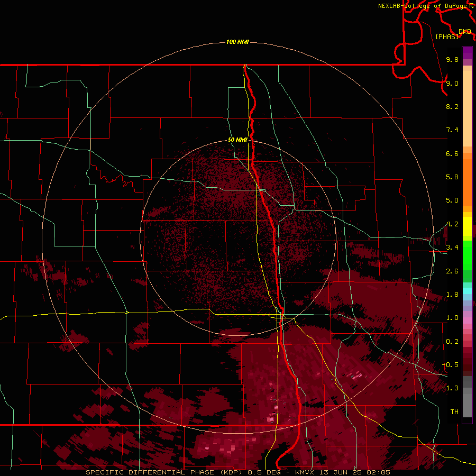The width and height of the screenshot is (476, 476).
Task: Click the 2.6 value on the color scale
Action: (x=452, y=271)
